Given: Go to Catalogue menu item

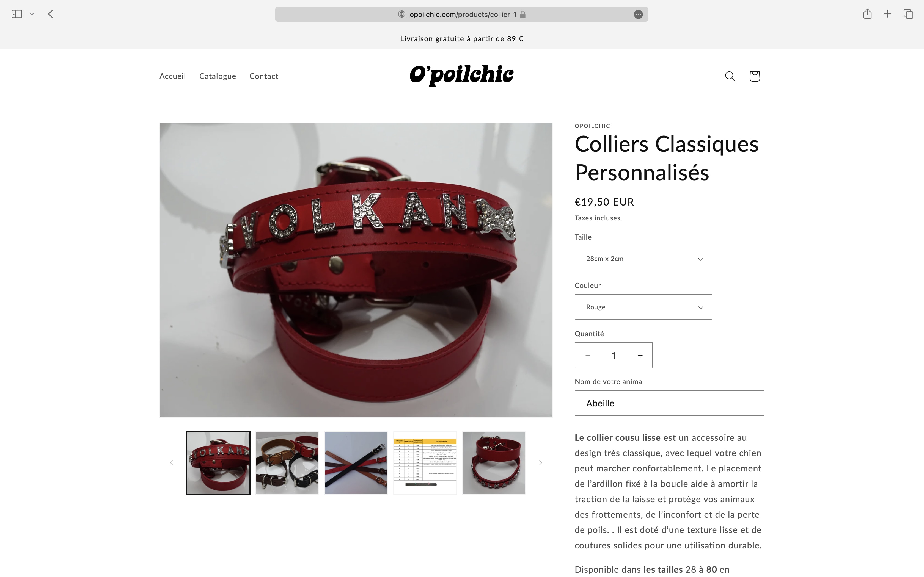Looking at the screenshot, I should point(218,76).
